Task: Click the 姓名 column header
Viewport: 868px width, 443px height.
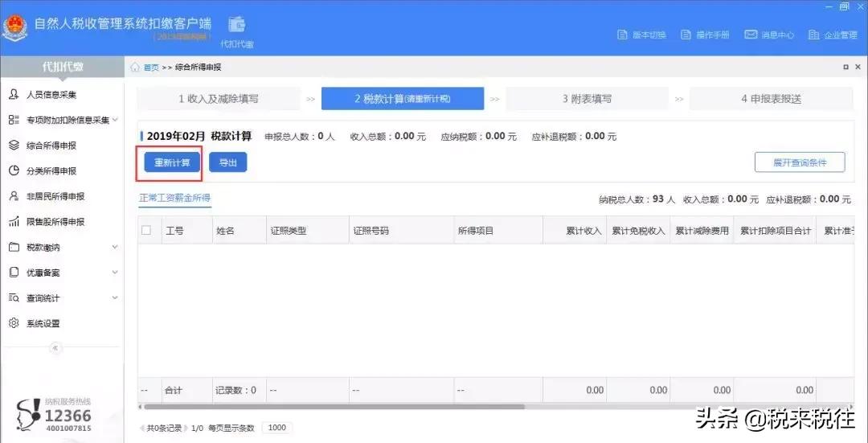Action: pos(239,231)
